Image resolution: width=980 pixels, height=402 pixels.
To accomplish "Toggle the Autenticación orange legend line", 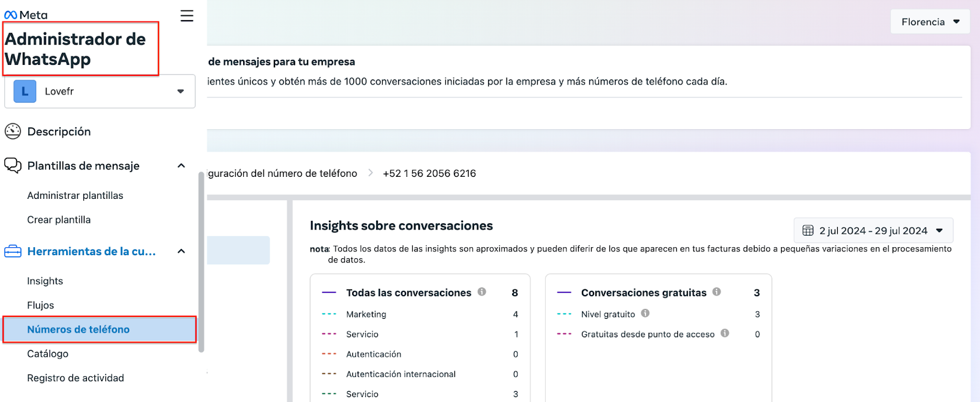I will (x=329, y=354).
